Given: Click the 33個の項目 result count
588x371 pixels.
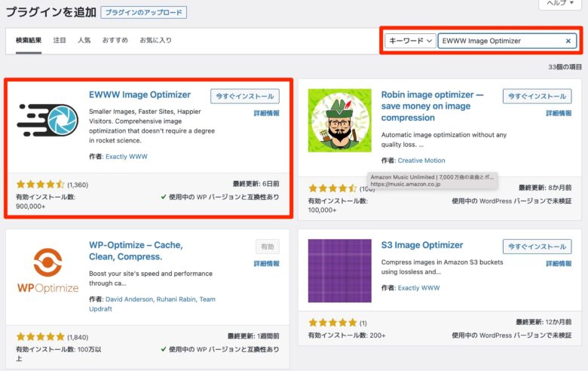Looking at the screenshot, I should point(565,67).
